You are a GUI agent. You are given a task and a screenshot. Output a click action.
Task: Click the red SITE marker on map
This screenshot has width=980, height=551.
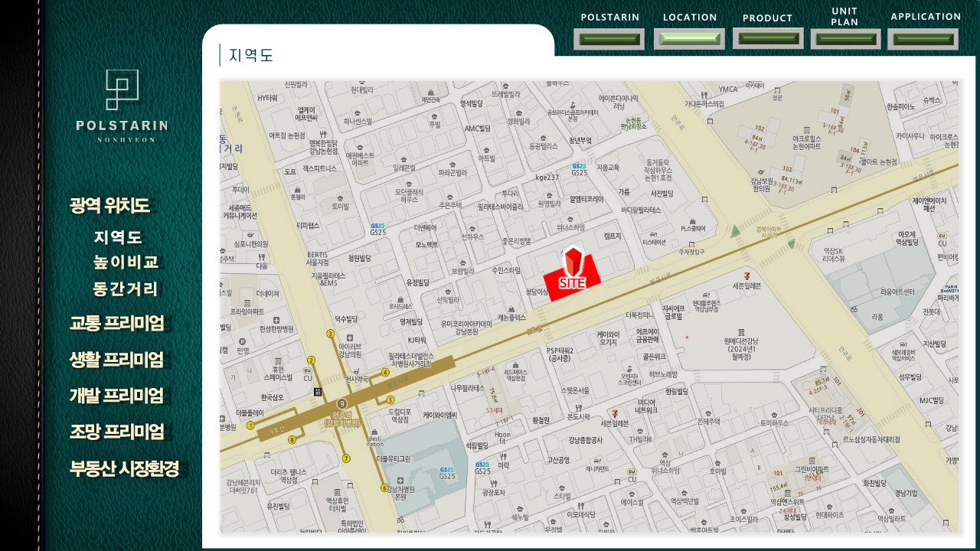(x=572, y=275)
